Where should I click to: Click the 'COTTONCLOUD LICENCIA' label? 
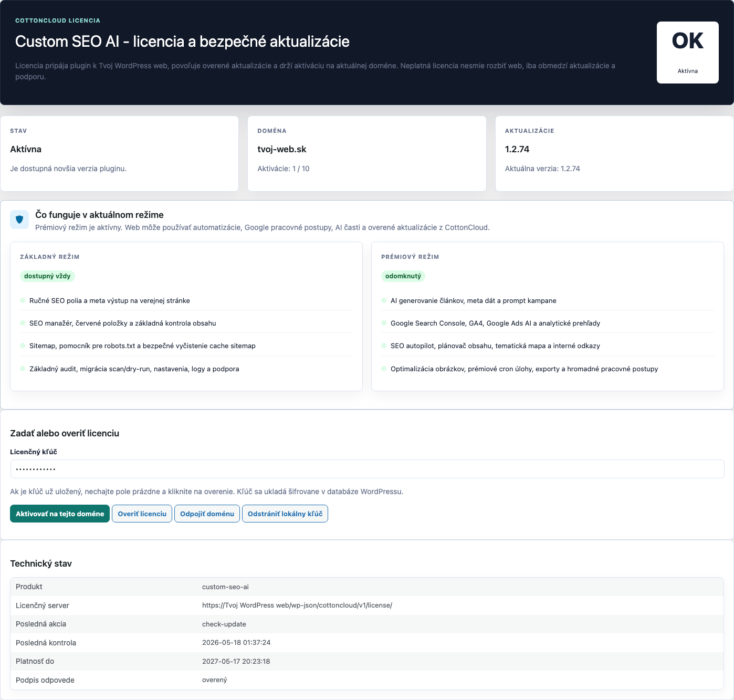58,20
